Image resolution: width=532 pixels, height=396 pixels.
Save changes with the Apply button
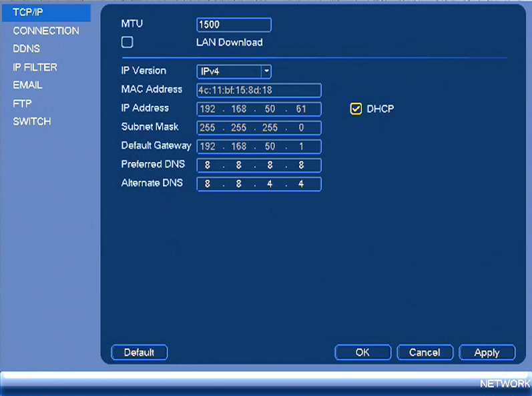click(487, 353)
